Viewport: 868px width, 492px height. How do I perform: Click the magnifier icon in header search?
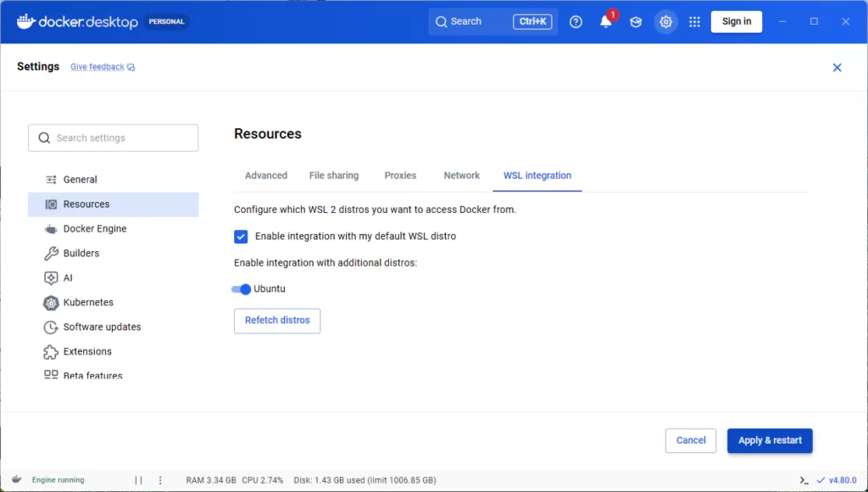[x=441, y=21]
